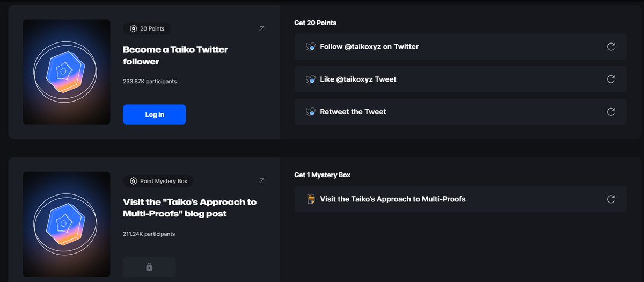This screenshot has width=644, height=282.
Task: Refresh the Retweet the Tweet task
Action: coord(611,112)
